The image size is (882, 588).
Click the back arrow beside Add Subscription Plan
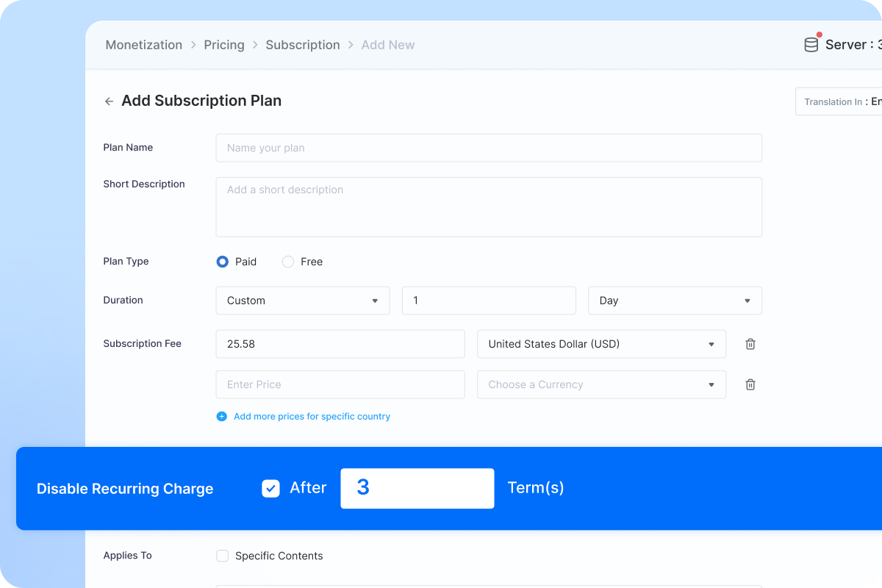click(109, 101)
